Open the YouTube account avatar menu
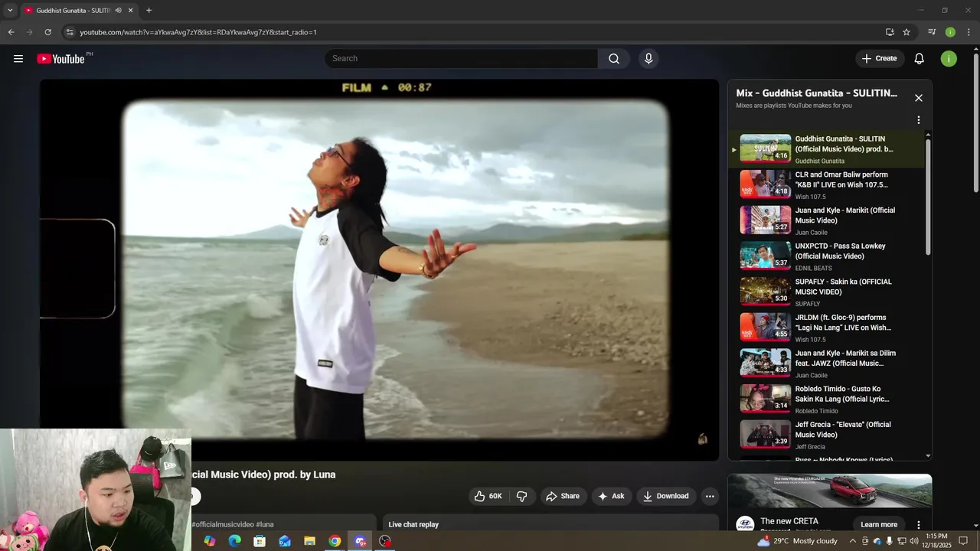Viewport: 980px width, 551px height. [949, 59]
